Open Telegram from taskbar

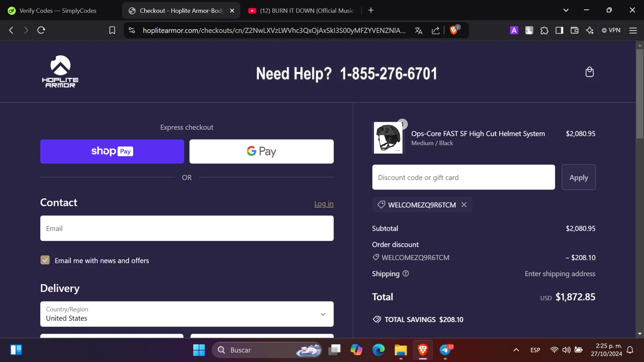446,350
